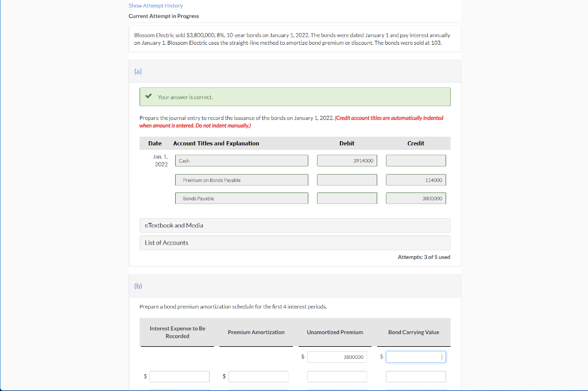Click the first Interest Expense to Be Recorded input

click(179, 377)
